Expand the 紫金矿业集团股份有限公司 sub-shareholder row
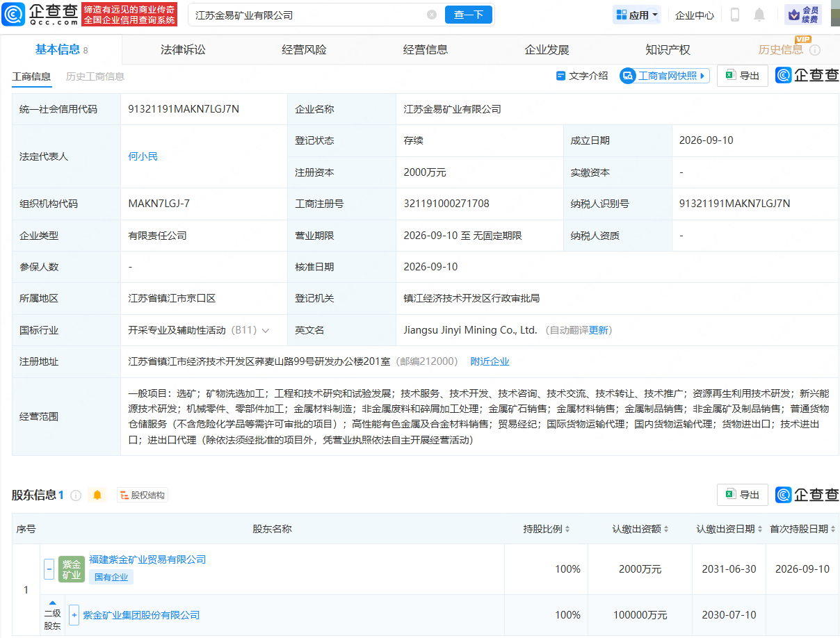 (x=74, y=615)
